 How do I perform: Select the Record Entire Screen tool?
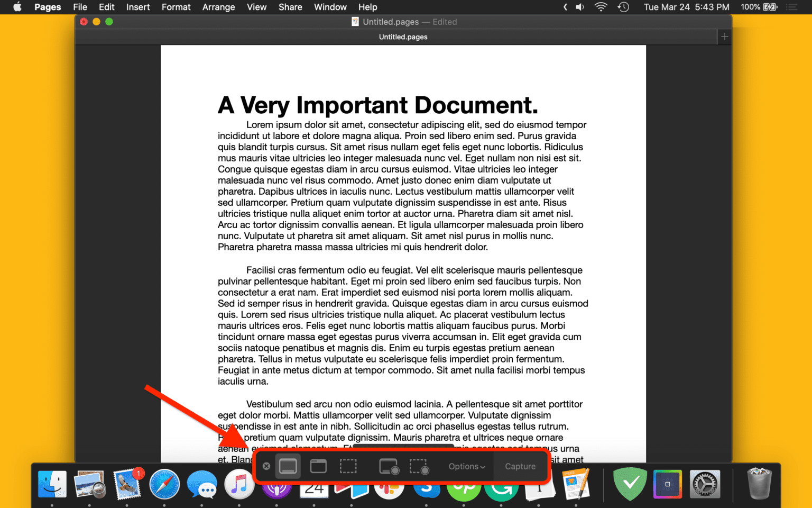(389, 466)
